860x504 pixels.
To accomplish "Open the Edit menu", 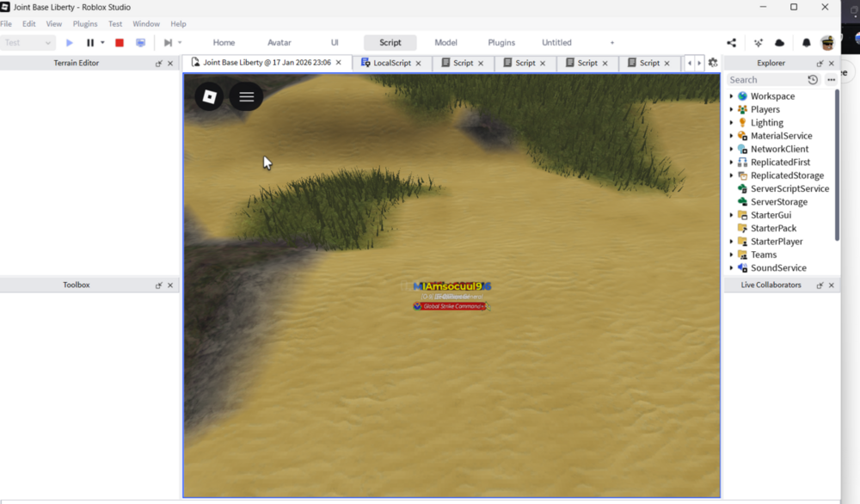I will (29, 24).
